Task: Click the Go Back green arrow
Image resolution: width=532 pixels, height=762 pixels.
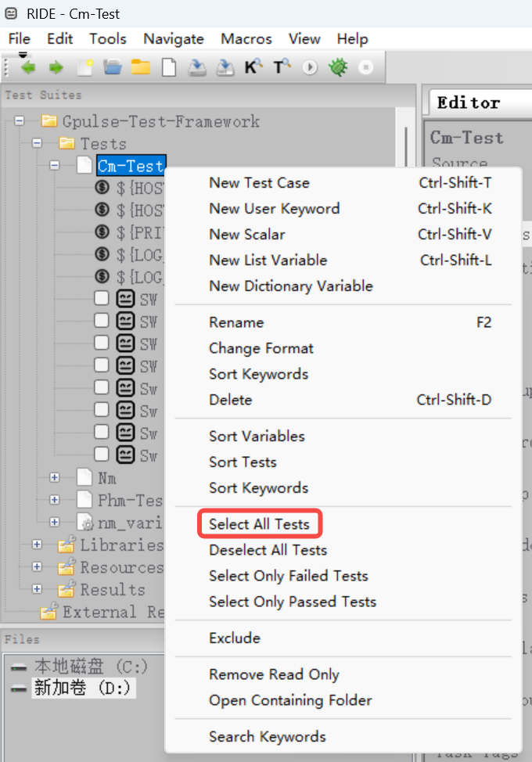Action: (x=28, y=68)
